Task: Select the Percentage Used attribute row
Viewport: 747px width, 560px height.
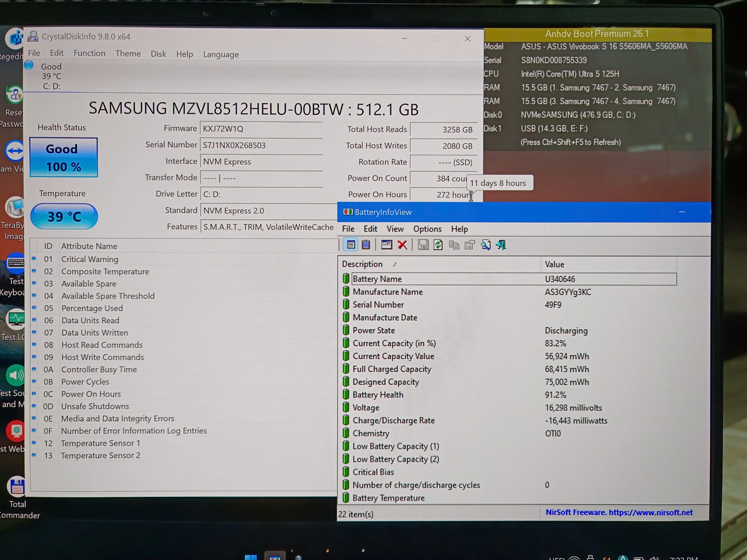Action: tap(184, 308)
